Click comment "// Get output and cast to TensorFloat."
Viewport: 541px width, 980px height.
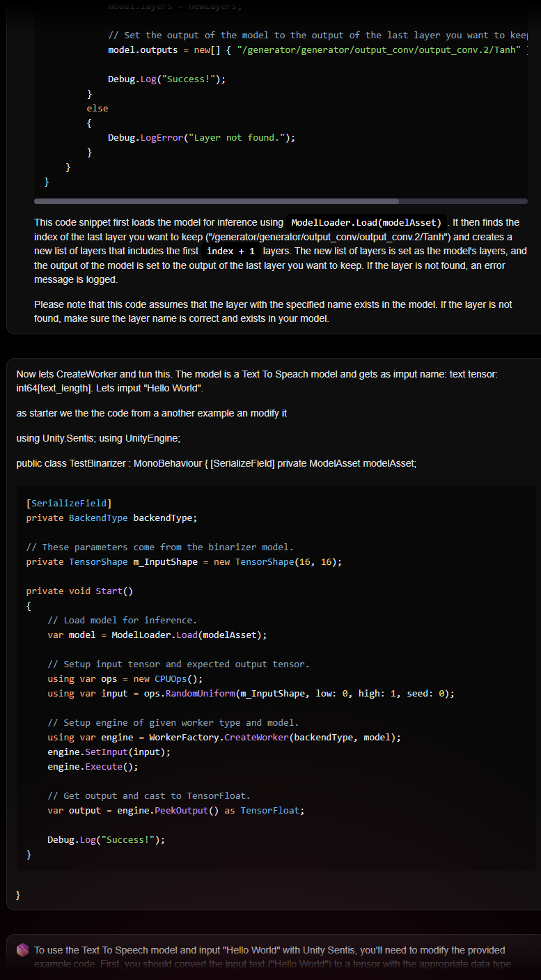click(149, 796)
